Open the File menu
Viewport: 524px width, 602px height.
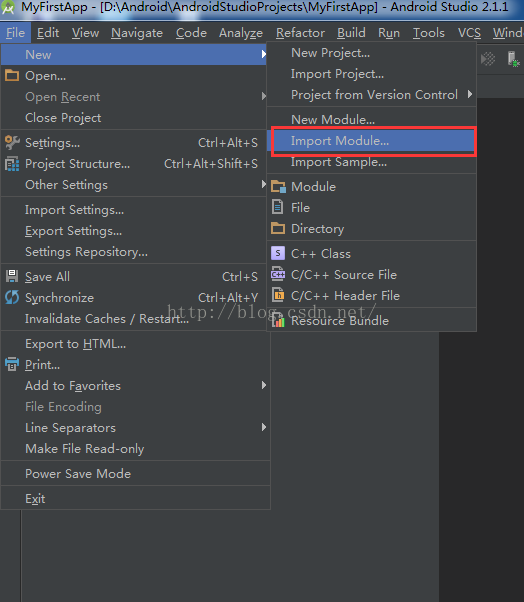tap(15, 33)
